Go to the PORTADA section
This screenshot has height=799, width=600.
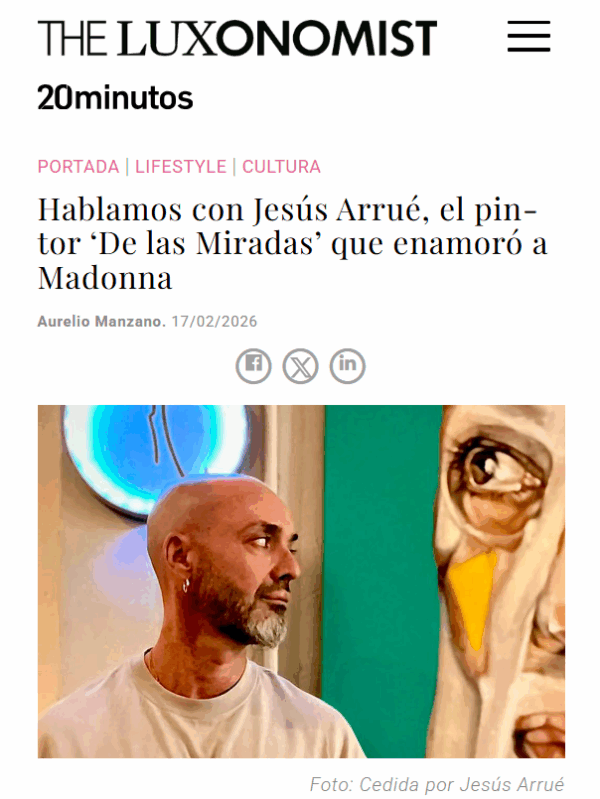[78, 167]
